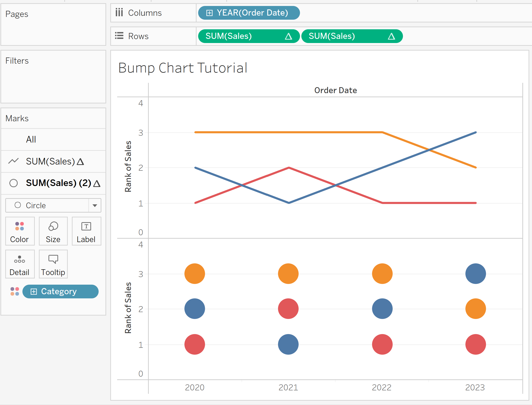Image resolution: width=532 pixels, height=405 pixels.
Task: Click color icon next to Category pill
Action: [15, 292]
